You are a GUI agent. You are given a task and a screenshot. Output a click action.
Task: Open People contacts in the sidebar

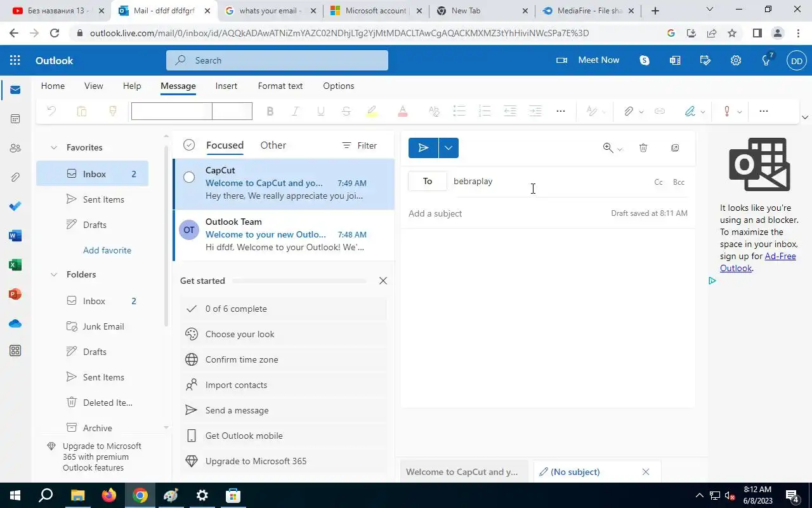[15, 148]
